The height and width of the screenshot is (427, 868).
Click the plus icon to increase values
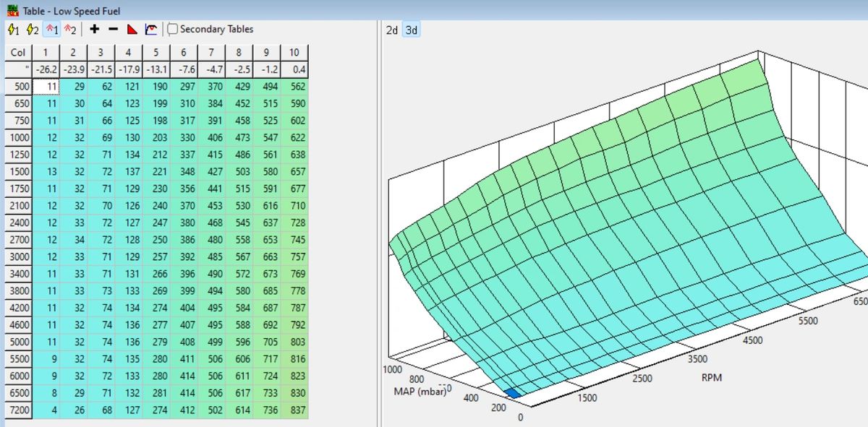pos(94,30)
